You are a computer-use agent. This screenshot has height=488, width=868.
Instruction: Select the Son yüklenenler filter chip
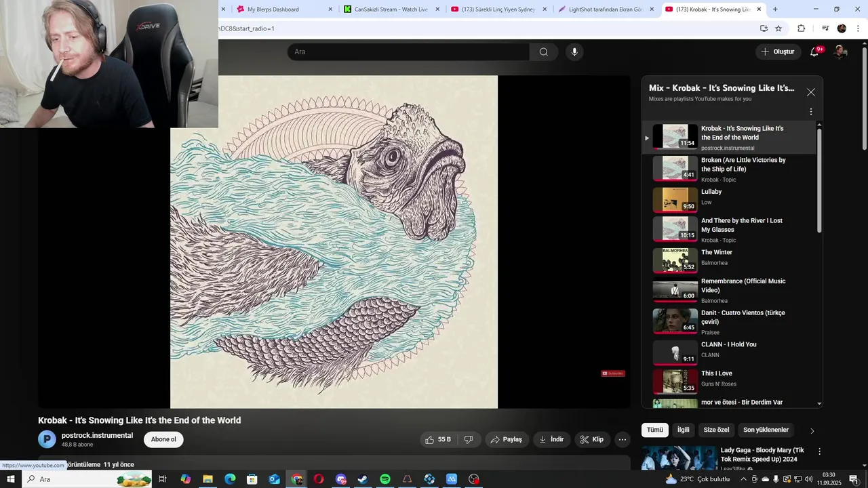(x=766, y=430)
